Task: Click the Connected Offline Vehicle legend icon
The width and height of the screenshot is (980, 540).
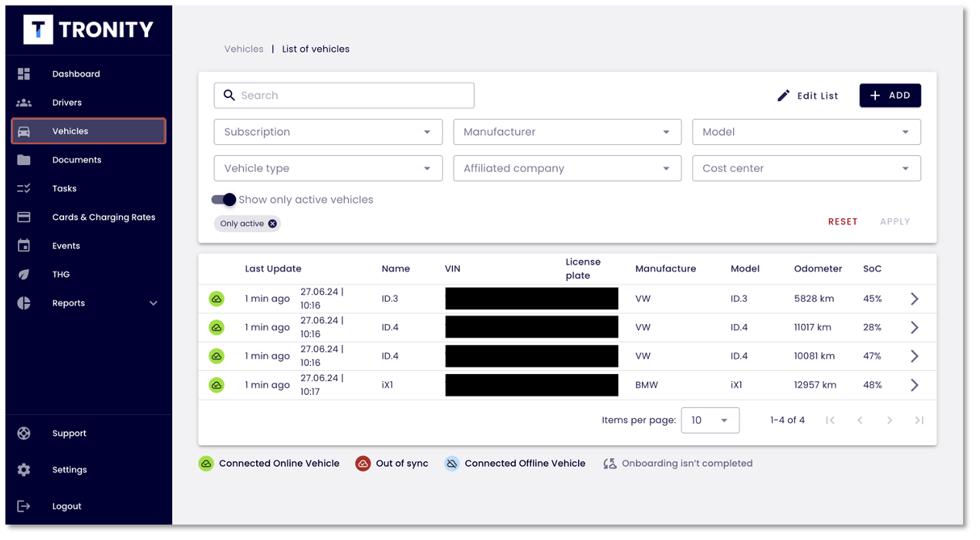Action: (452, 464)
